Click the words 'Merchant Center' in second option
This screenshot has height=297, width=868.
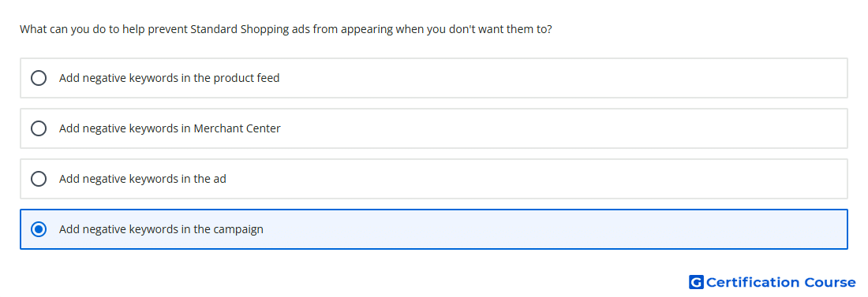pos(237,128)
